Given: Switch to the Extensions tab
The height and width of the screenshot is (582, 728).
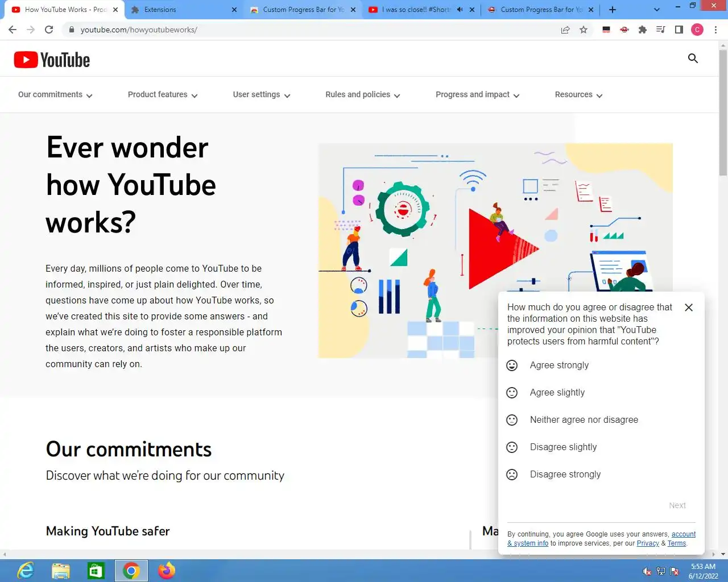Looking at the screenshot, I should 182,10.
